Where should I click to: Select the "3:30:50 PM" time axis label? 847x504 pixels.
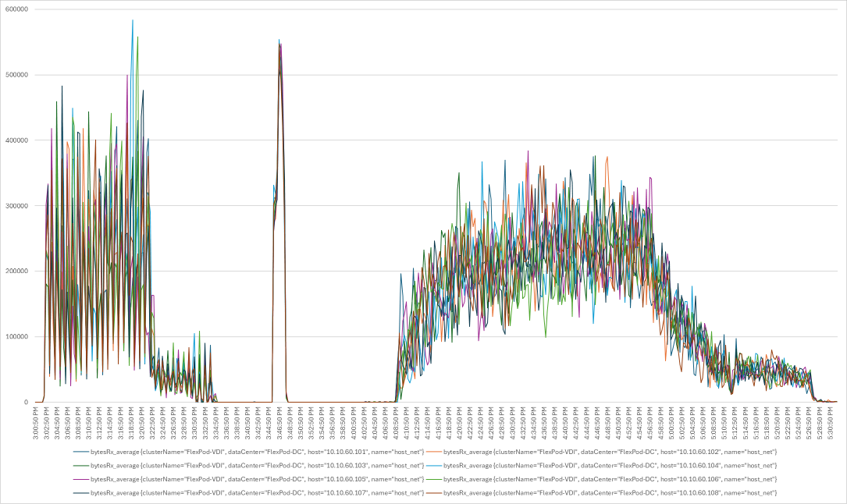coord(195,423)
